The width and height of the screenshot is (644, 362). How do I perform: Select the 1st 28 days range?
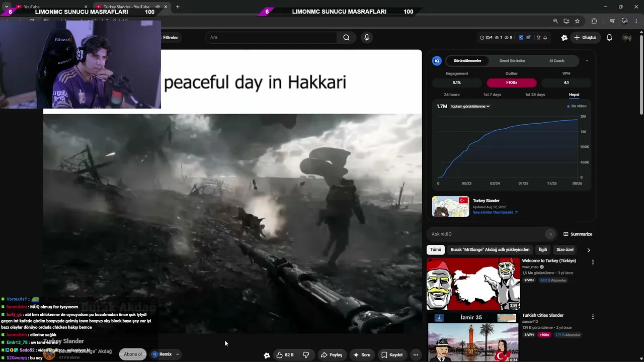click(x=535, y=95)
